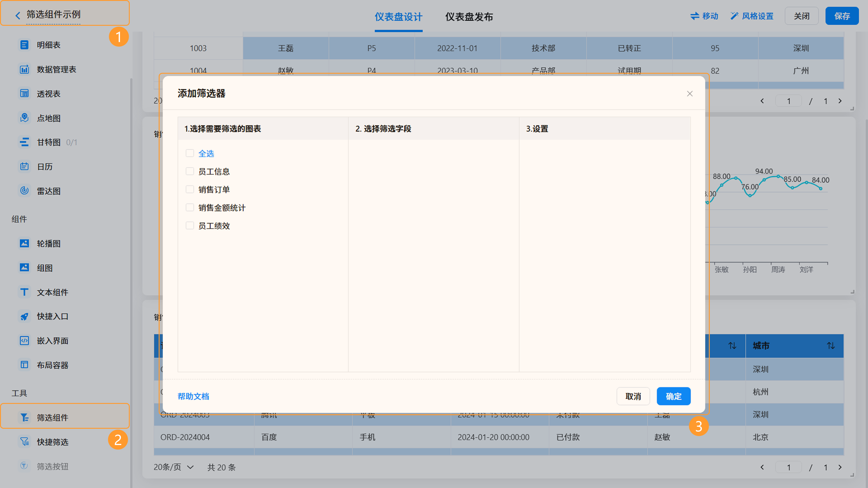868x488 pixels.
Task: Click the 关闭 button
Action: click(x=802, y=16)
